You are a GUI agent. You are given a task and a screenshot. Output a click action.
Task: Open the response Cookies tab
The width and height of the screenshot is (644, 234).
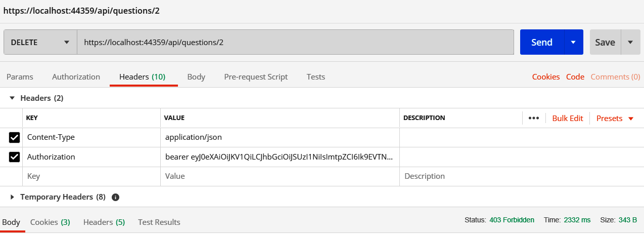pos(50,222)
